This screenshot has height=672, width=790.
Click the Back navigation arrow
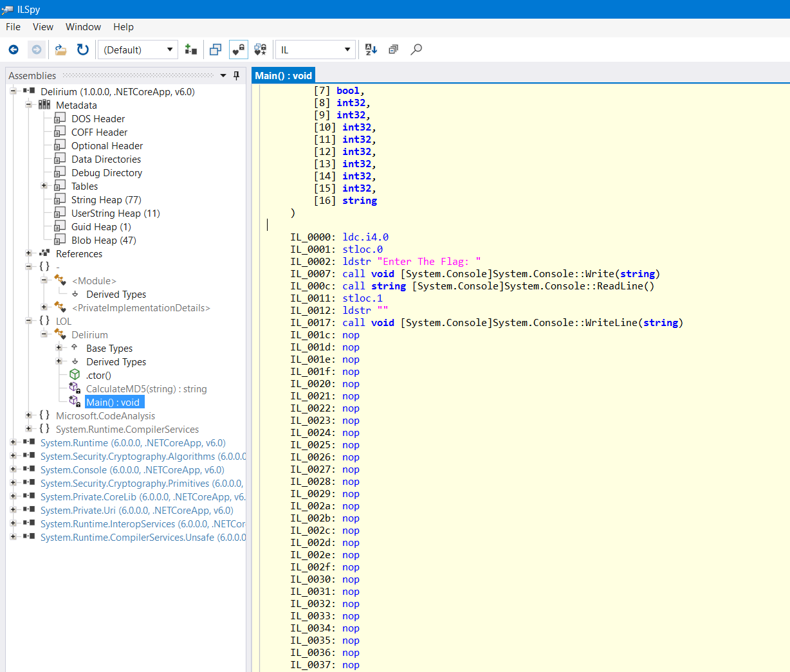coord(14,50)
